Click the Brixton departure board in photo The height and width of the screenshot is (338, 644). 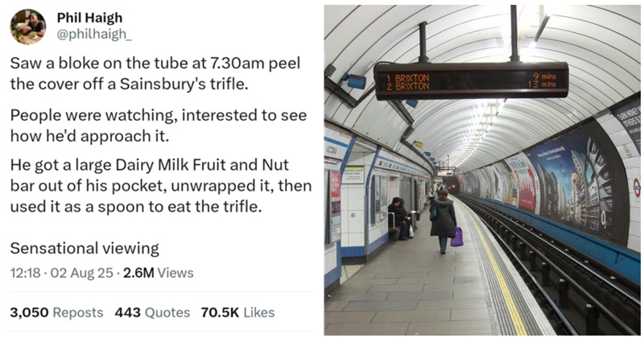tap(470, 80)
